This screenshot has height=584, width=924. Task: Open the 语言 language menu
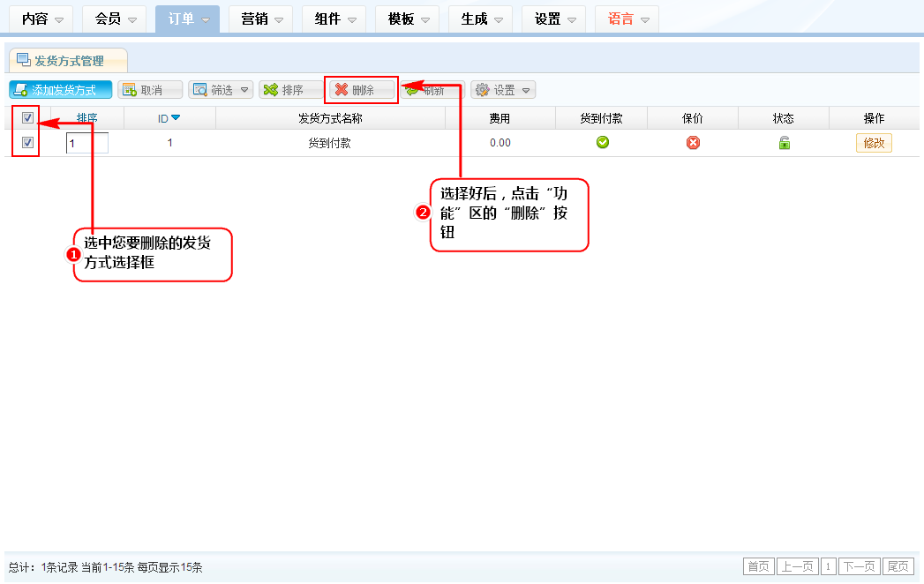(627, 19)
